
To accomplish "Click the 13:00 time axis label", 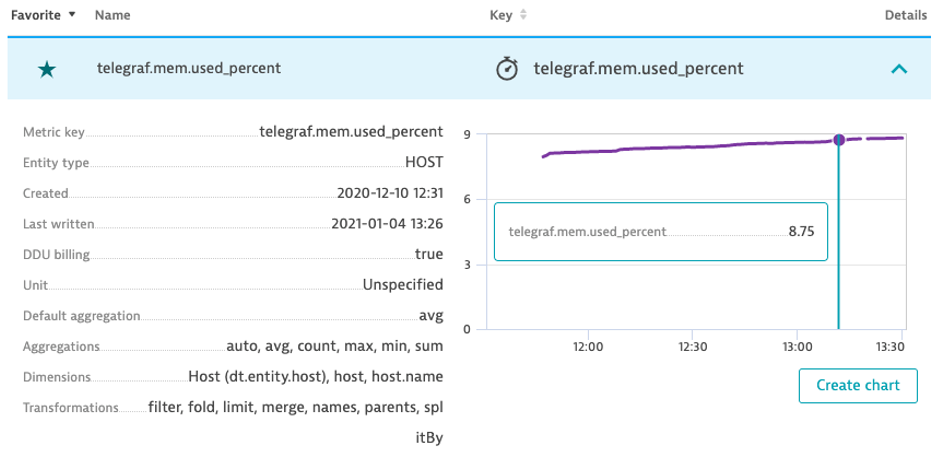I will pos(796,349).
